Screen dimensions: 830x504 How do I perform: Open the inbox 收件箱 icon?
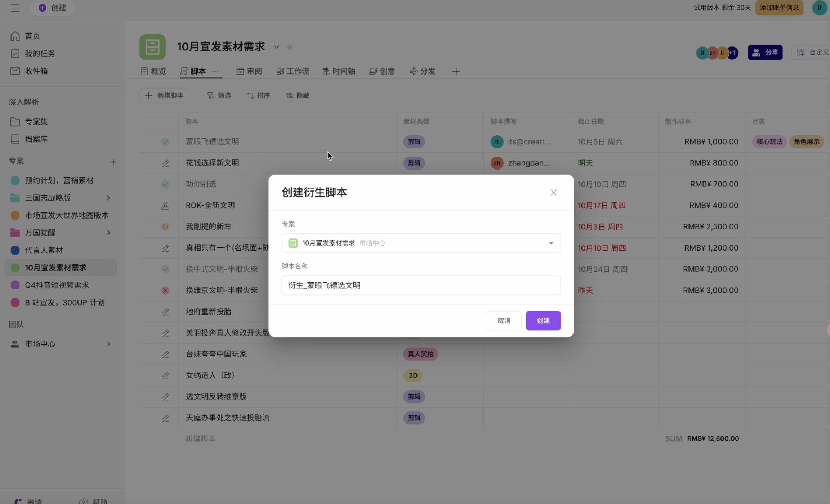(15, 71)
